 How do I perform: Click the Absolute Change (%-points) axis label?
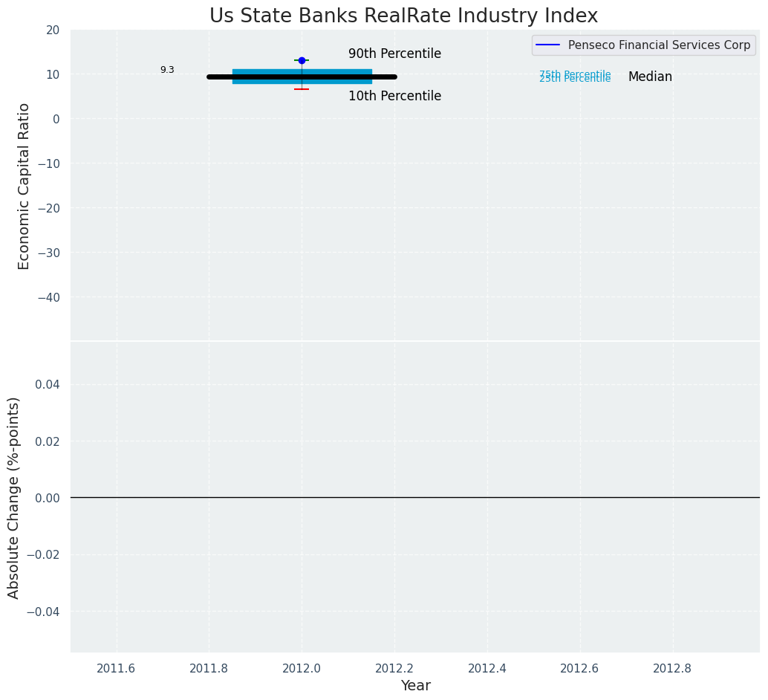[14, 497]
